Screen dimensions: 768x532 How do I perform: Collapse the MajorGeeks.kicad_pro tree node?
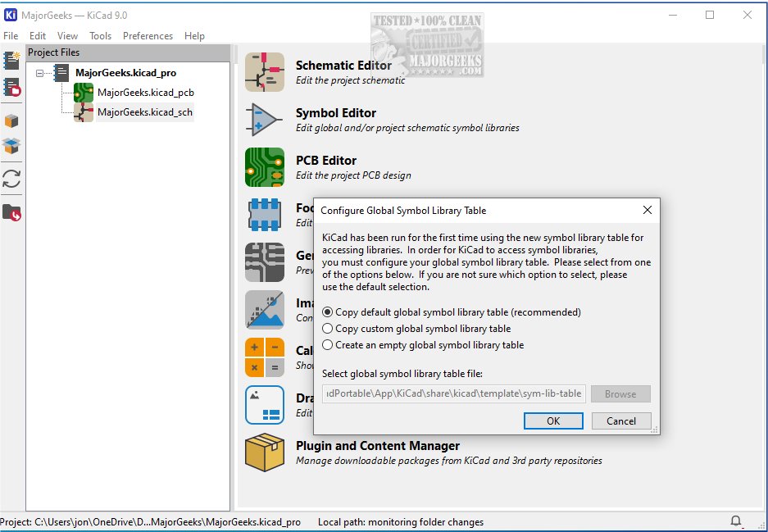39,73
